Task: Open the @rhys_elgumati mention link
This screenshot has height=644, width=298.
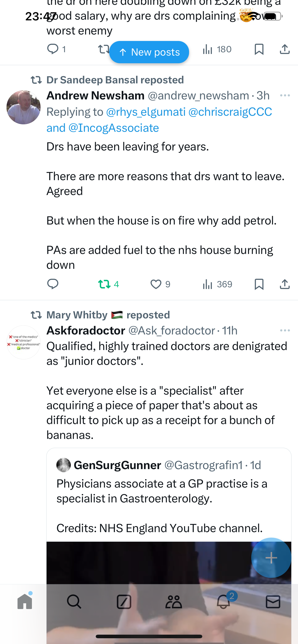Action: (146, 112)
